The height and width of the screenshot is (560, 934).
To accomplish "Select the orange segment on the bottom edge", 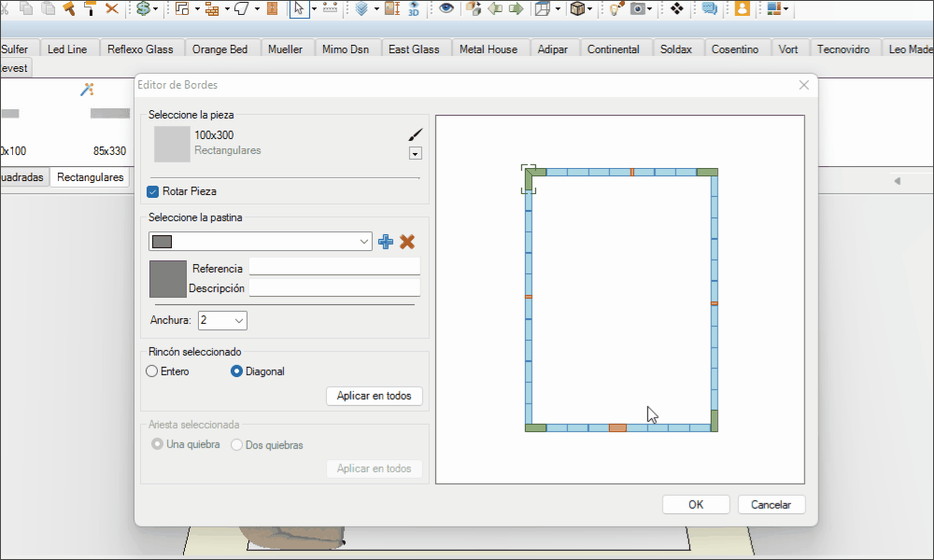I will [x=617, y=427].
